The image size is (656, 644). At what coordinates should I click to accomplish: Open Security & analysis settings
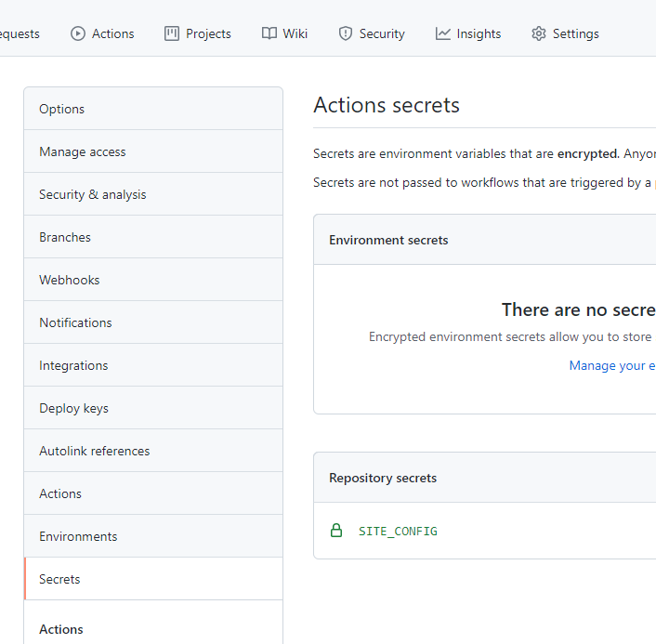(x=153, y=194)
